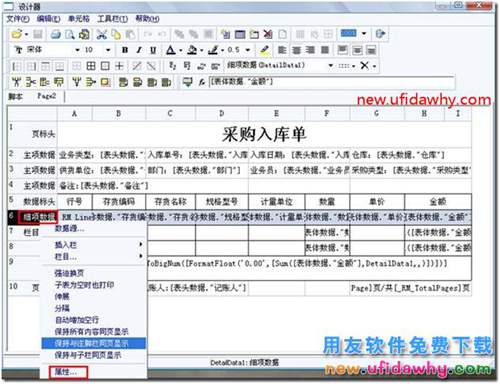500x384 pixels.
Task: Apply inside borders cross icon
Action: 119,66
